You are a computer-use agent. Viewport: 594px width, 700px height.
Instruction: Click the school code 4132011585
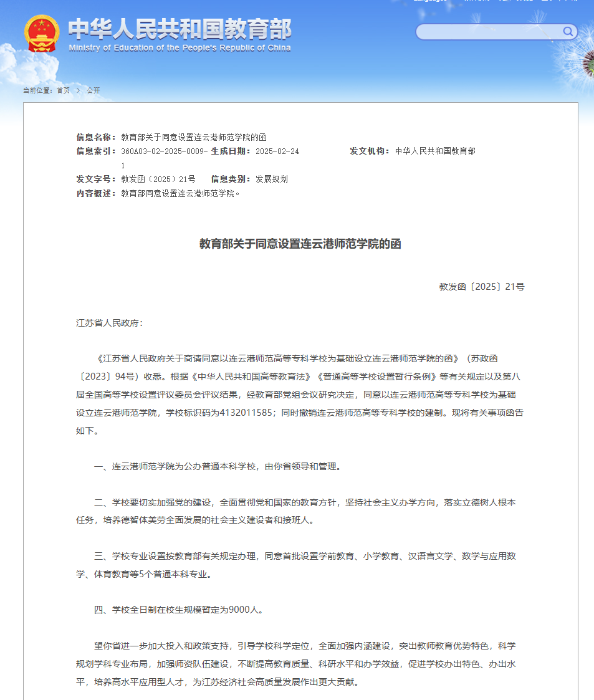(246, 413)
